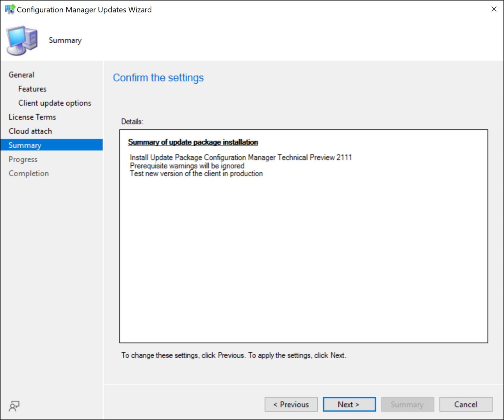
Task: Go to the General wizard step
Action: [x=21, y=75]
